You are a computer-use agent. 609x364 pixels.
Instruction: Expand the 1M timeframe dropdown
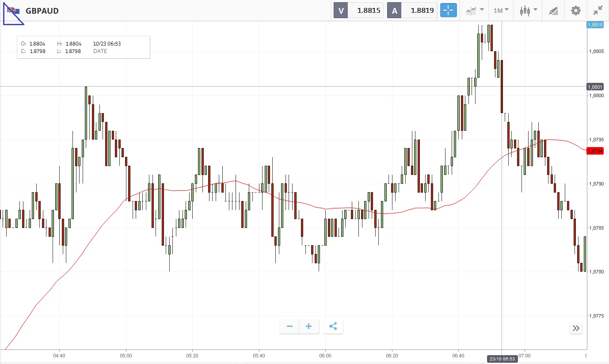[x=501, y=11]
